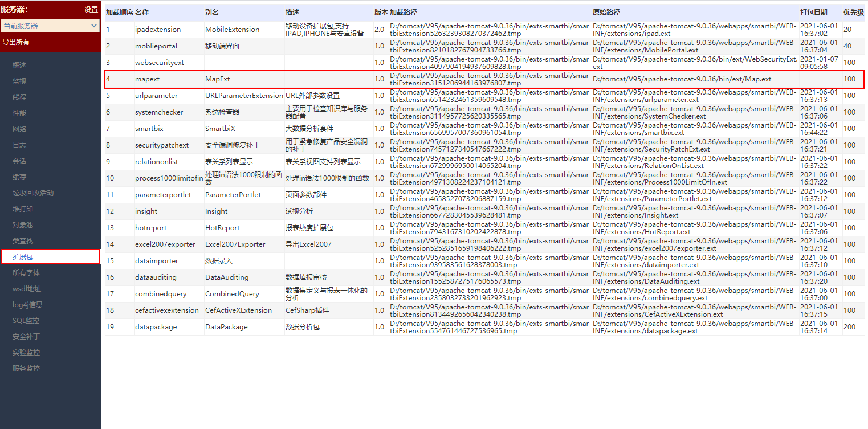This screenshot has height=429, width=868.
Task: Open the 对象池 page
Action: (x=23, y=225)
